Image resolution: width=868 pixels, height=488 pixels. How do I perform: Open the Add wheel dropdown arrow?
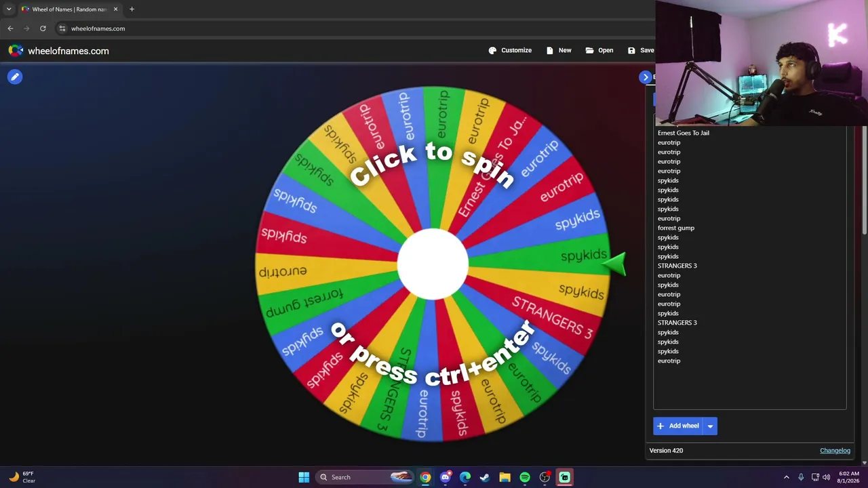(x=710, y=426)
